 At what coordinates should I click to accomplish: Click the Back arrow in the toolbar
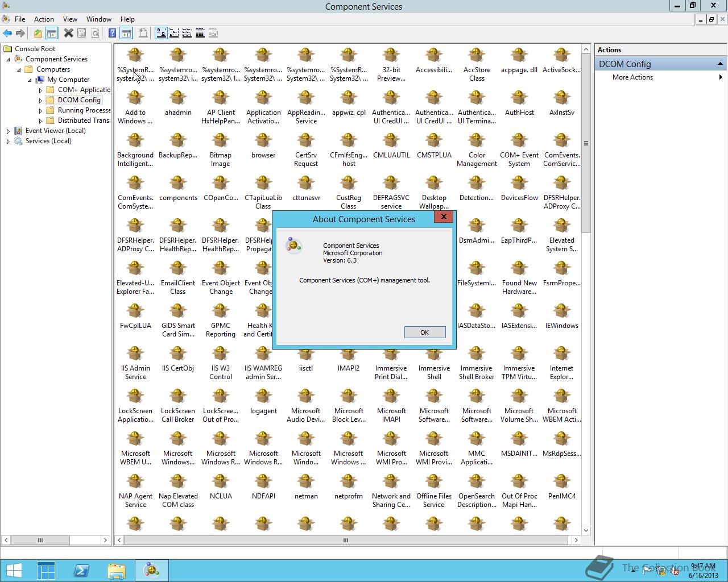pyautogui.click(x=7, y=33)
